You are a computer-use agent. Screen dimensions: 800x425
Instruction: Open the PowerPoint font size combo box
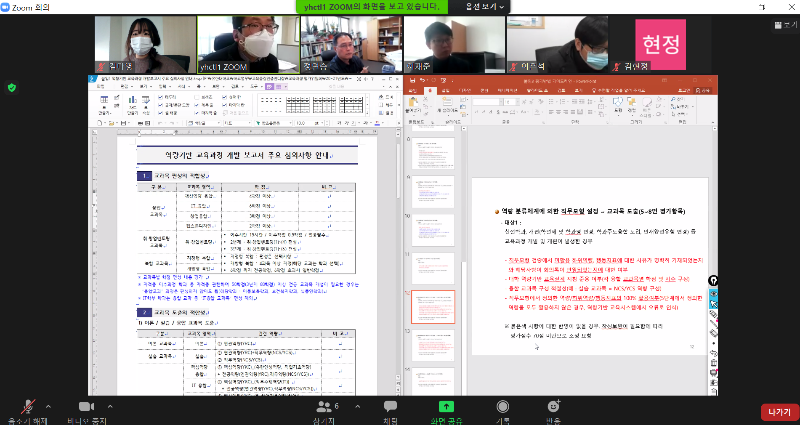[x=512, y=102]
